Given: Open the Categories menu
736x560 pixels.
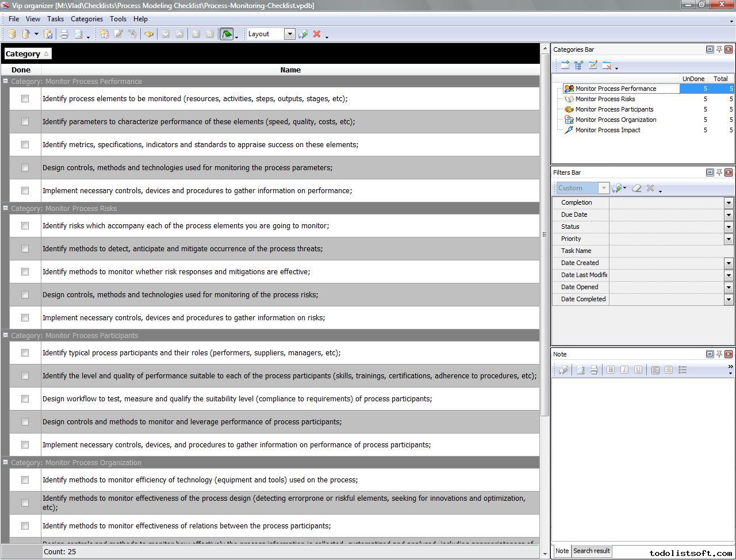Looking at the screenshot, I should (x=86, y=19).
